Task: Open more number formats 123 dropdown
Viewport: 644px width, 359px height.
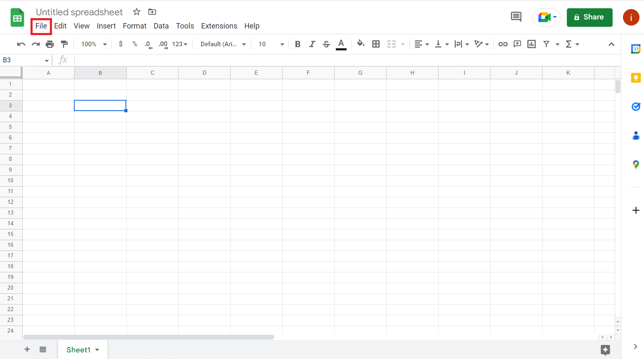Action: [x=180, y=44]
